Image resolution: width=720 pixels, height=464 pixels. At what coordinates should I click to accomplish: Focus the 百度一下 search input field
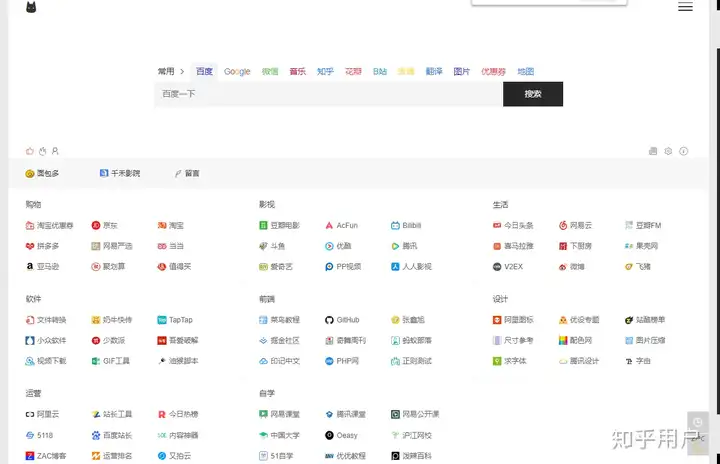328,94
